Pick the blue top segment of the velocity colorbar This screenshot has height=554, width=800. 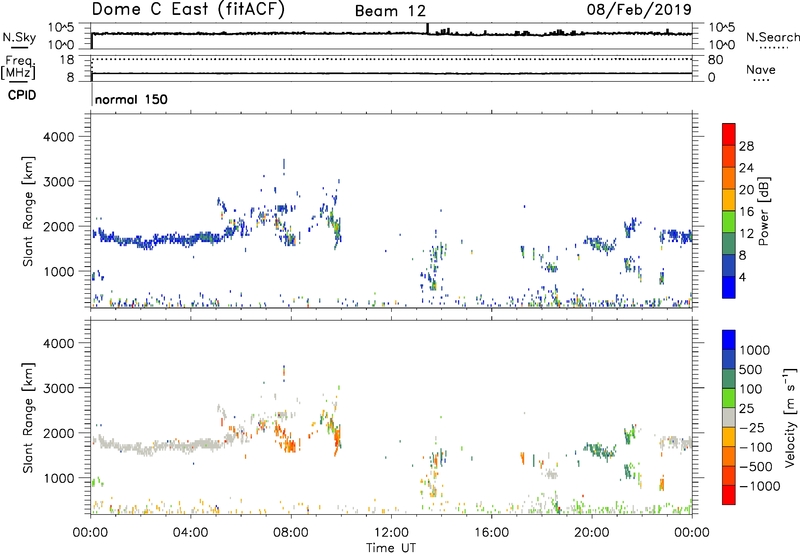pyautogui.click(x=729, y=340)
